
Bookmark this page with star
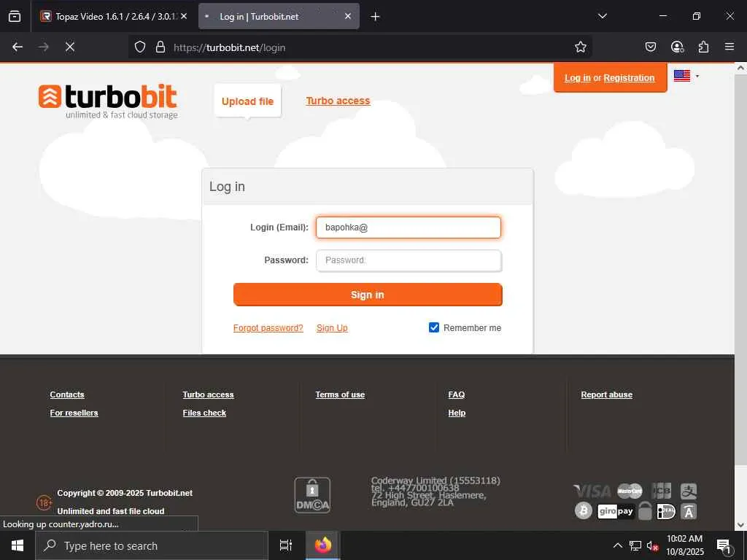coord(580,47)
